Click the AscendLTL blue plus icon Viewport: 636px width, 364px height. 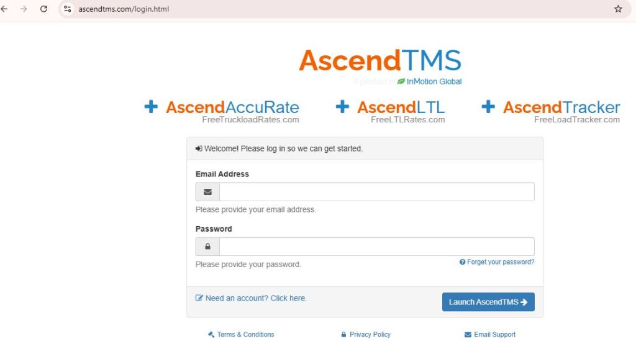pos(342,107)
